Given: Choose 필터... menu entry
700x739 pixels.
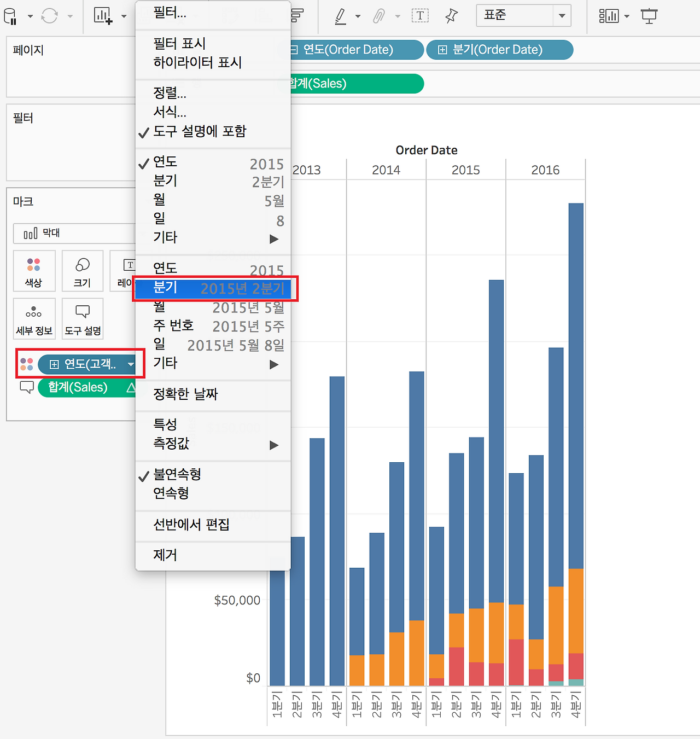Looking at the screenshot, I should tap(213, 13).
